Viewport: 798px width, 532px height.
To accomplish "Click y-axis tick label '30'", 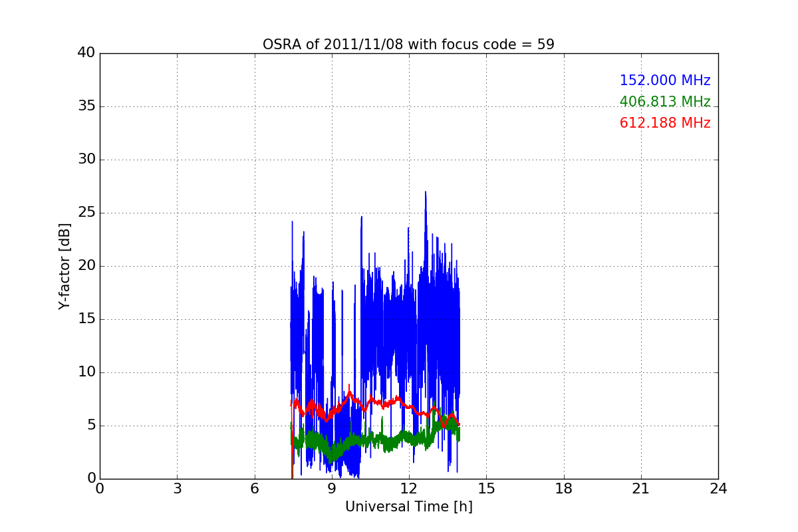I will pyautogui.click(x=86, y=160).
